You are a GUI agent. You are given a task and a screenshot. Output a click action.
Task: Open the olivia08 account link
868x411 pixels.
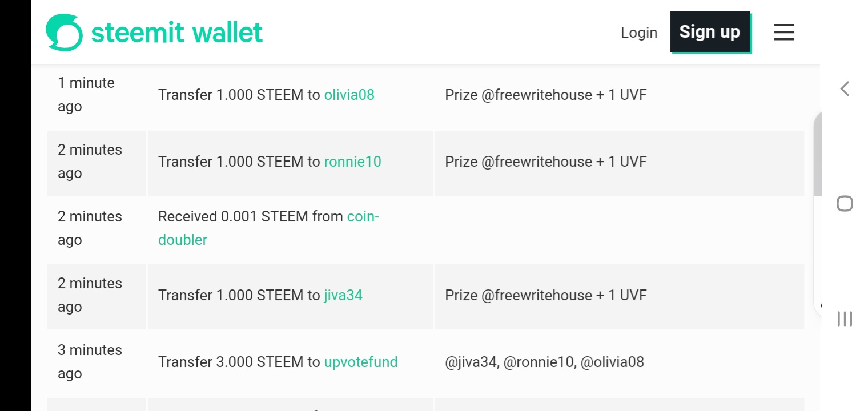[x=349, y=95]
